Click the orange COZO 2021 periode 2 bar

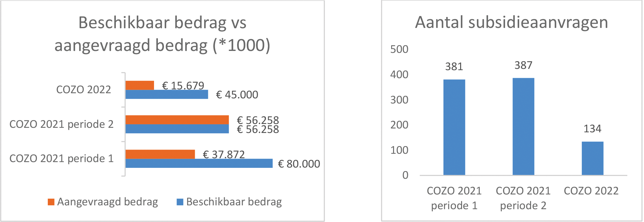(177, 120)
